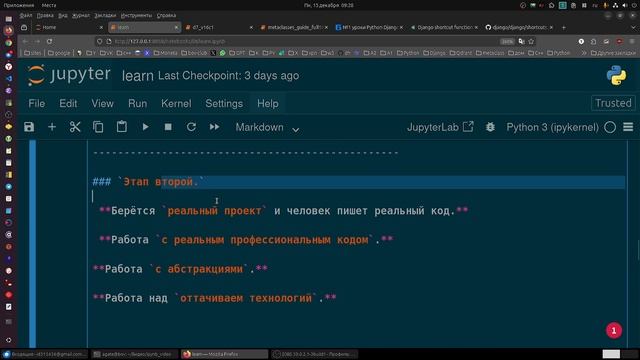The width and height of the screenshot is (640, 360).
Task: Interrupt the kernel with the stop icon
Action: pos(168,127)
